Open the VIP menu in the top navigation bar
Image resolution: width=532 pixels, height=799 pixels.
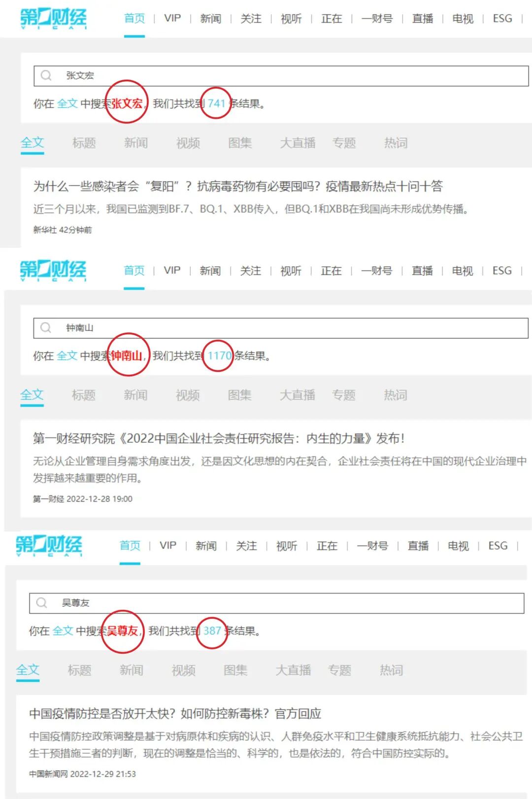tap(172, 18)
